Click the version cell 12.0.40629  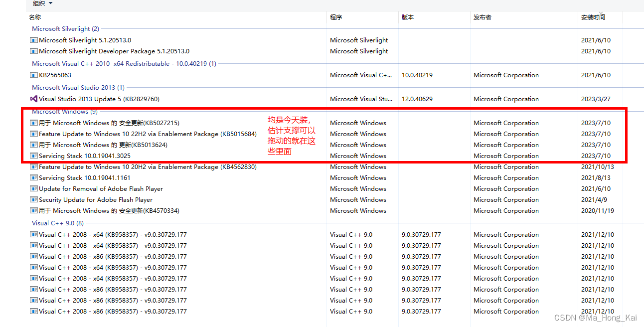(417, 99)
